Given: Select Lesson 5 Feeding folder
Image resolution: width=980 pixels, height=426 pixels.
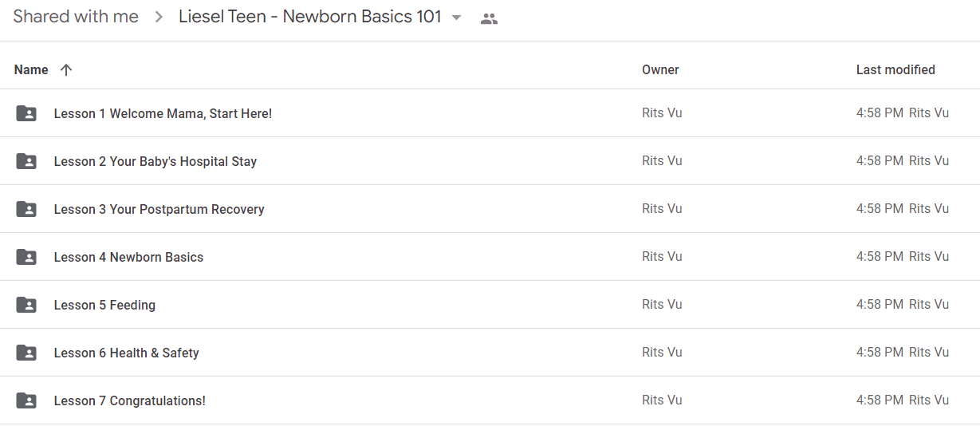Looking at the screenshot, I should (x=490, y=305).
